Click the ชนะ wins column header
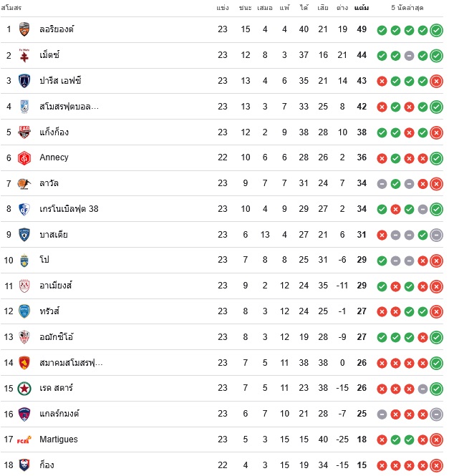The height and width of the screenshot is (476, 449). [x=245, y=8]
